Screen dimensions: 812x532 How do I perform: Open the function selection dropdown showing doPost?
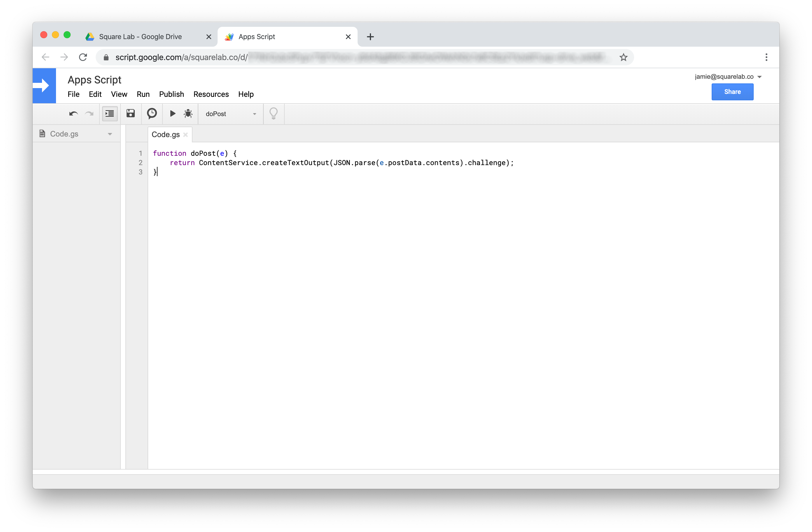click(x=231, y=114)
